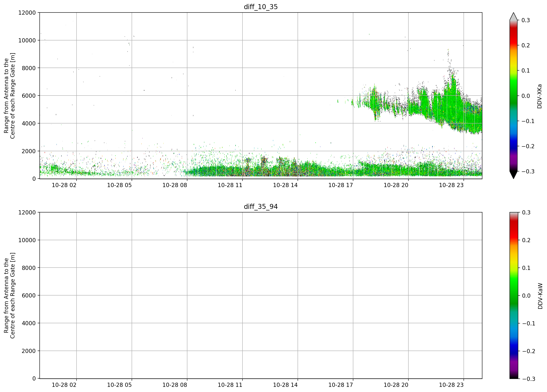The image size is (547, 392).
Task: Click the 2000 y-tick in diff_35_94 plot
Action: tap(29, 351)
